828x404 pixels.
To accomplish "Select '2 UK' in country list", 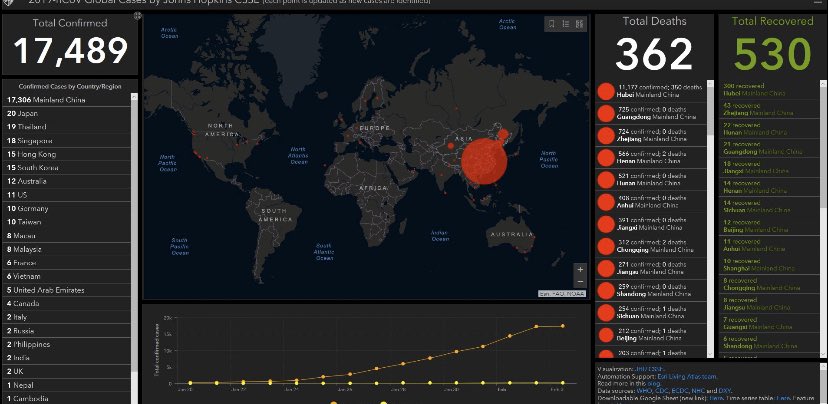I will pyautogui.click(x=67, y=371).
